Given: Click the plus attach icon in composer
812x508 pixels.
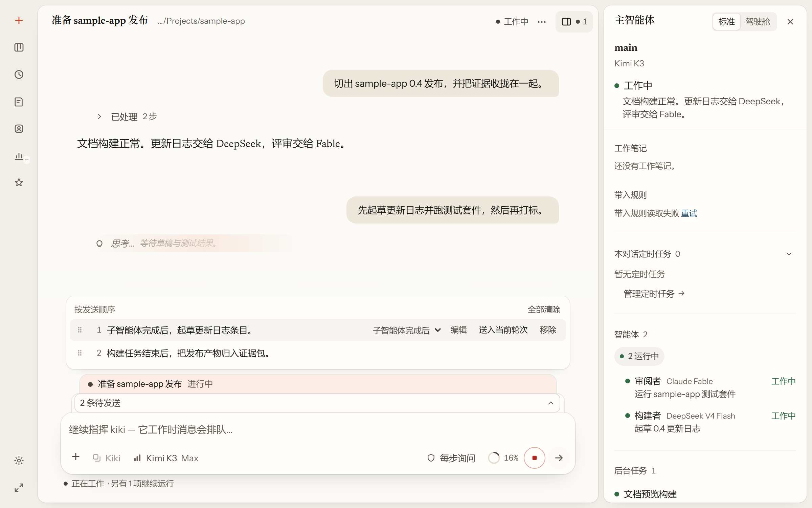Looking at the screenshot, I should [x=76, y=457].
